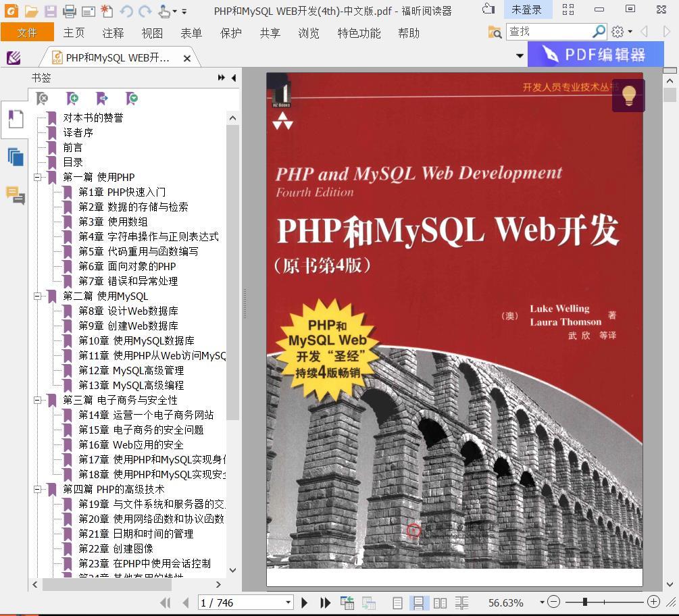Undo the last action
The width and height of the screenshot is (679, 616).
pyautogui.click(x=126, y=11)
